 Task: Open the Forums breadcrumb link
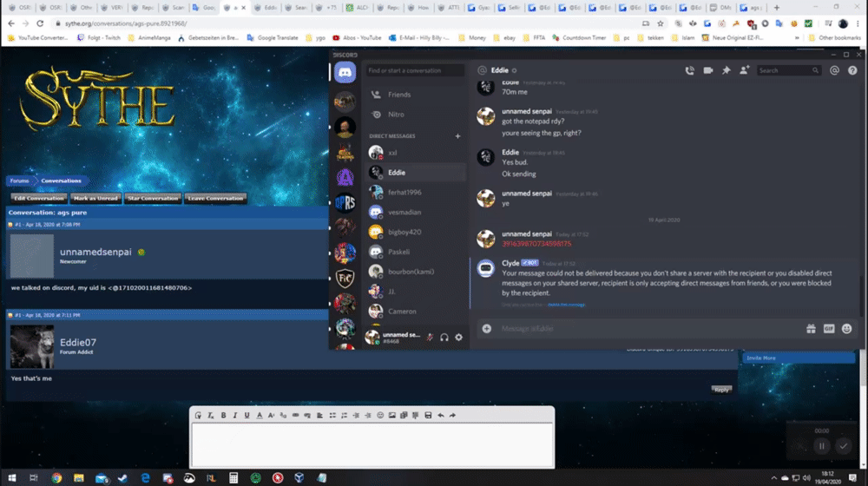click(x=19, y=181)
